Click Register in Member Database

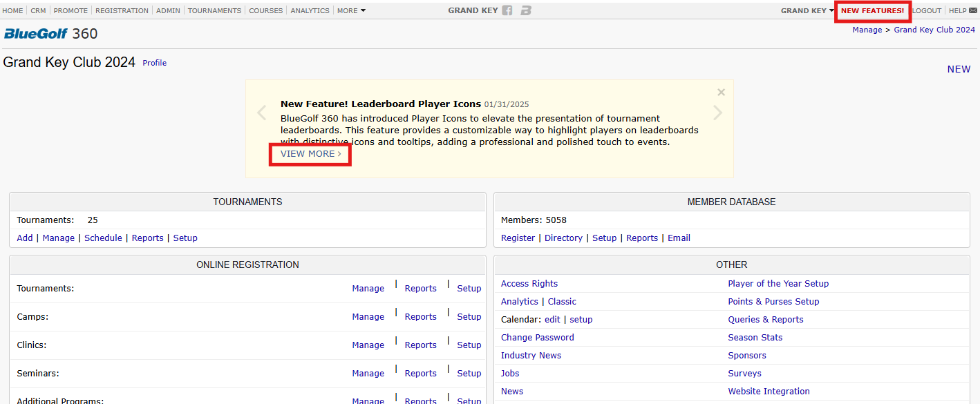pyautogui.click(x=518, y=238)
